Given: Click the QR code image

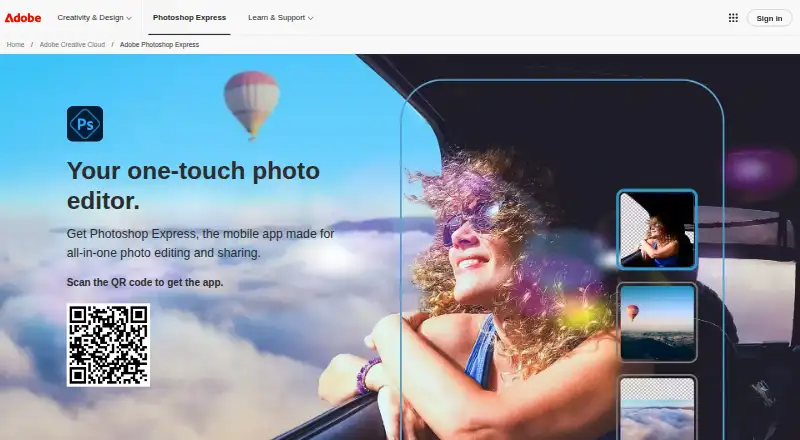Looking at the screenshot, I should click(108, 345).
